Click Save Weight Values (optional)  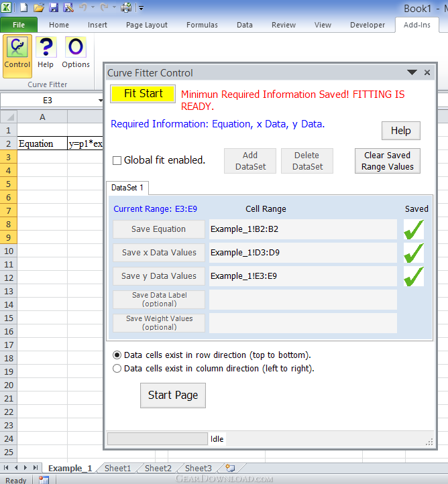tap(159, 323)
